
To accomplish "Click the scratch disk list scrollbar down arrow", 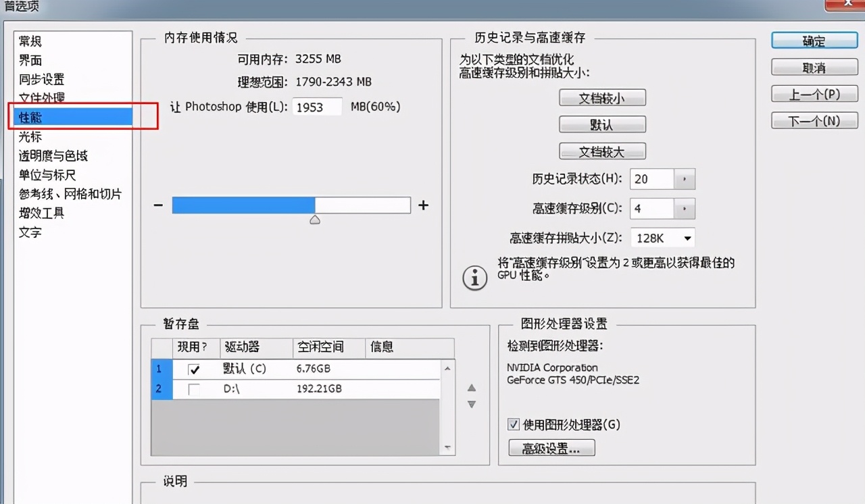I will pos(447,447).
